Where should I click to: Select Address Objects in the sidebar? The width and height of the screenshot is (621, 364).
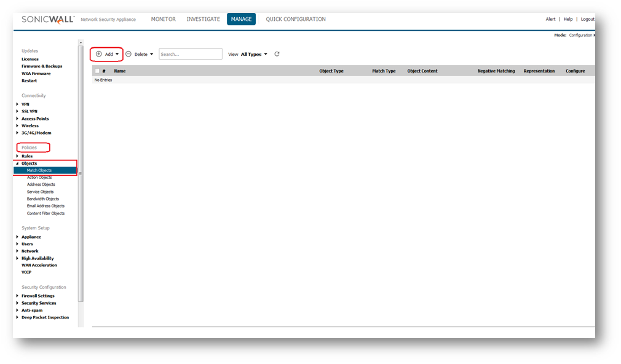tap(41, 184)
